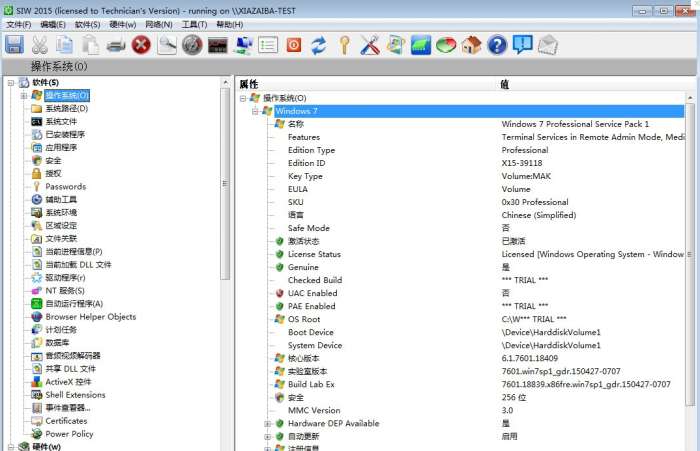Click the blue refresh arrows toolbar icon
700x451 pixels.
click(x=319, y=45)
